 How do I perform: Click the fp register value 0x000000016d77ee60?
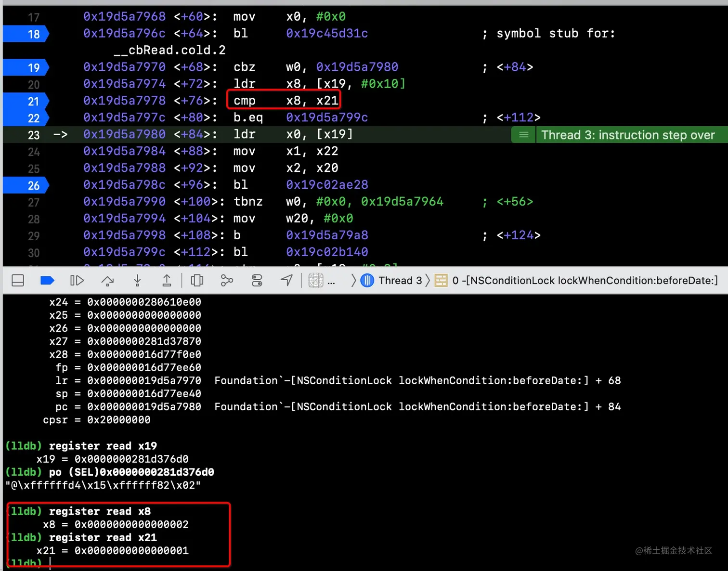coord(144,367)
